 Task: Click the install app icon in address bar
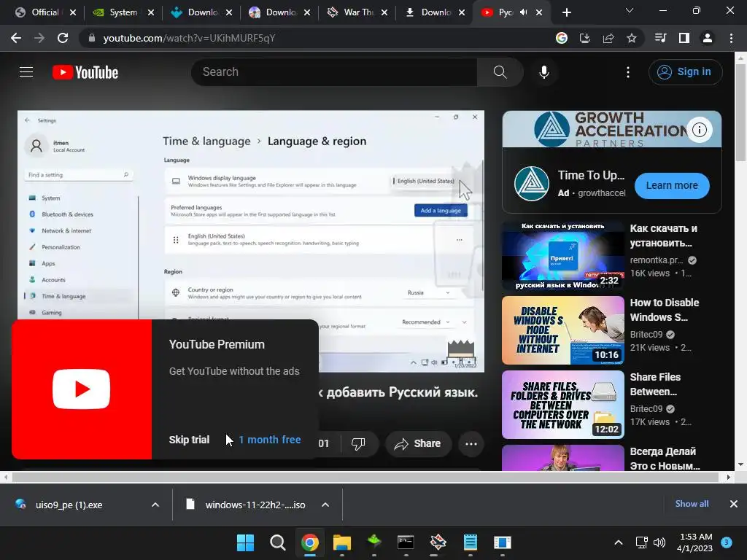(585, 38)
